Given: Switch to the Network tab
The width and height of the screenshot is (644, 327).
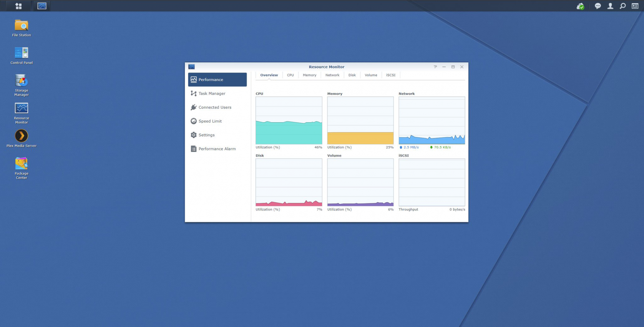Looking at the screenshot, I should (332, 75).
